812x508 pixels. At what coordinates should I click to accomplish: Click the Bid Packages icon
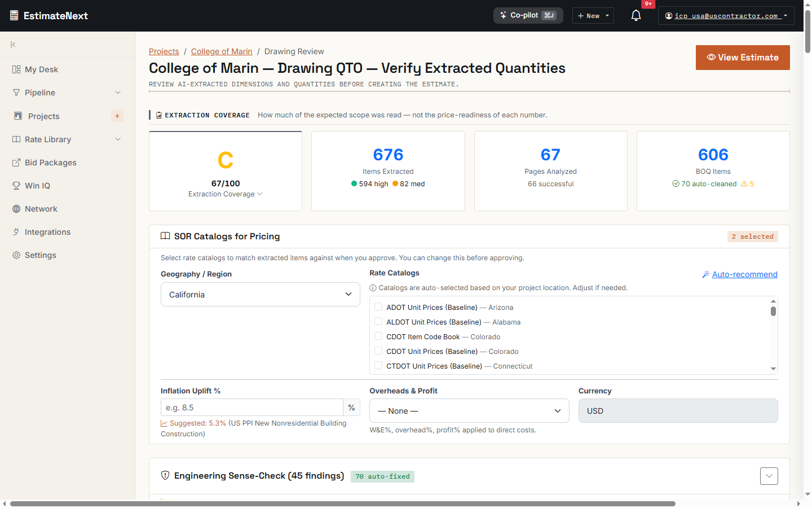[x=16, y=163]
